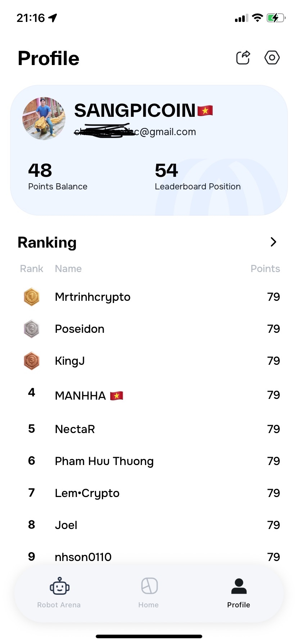The width and height of the screenshot is (298, 644).
Task: Select Mrtrinhcrypto in the ranking list
Action: point(92,297)
